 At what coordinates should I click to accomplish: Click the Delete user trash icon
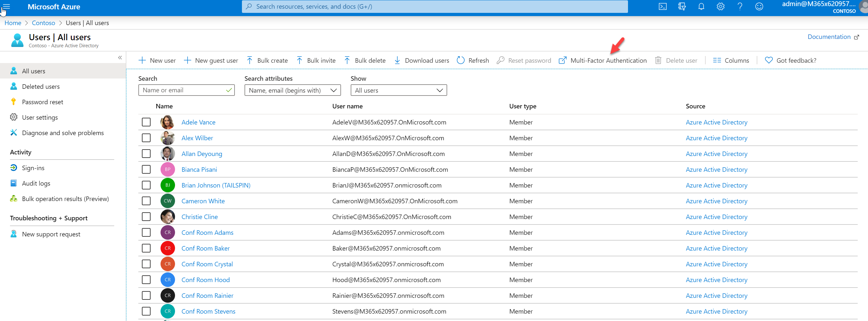point(658,60)
